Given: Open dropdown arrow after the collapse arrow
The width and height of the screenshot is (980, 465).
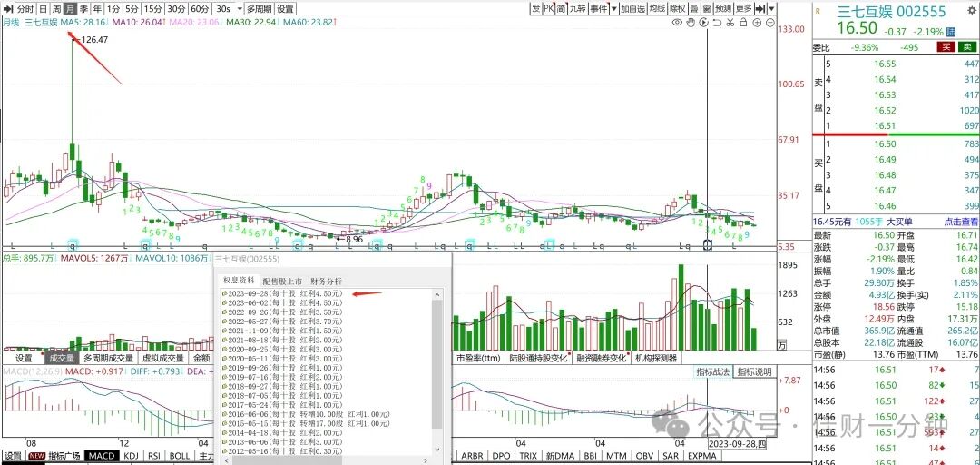Looking at the screenshot, I should coord(772,8).
